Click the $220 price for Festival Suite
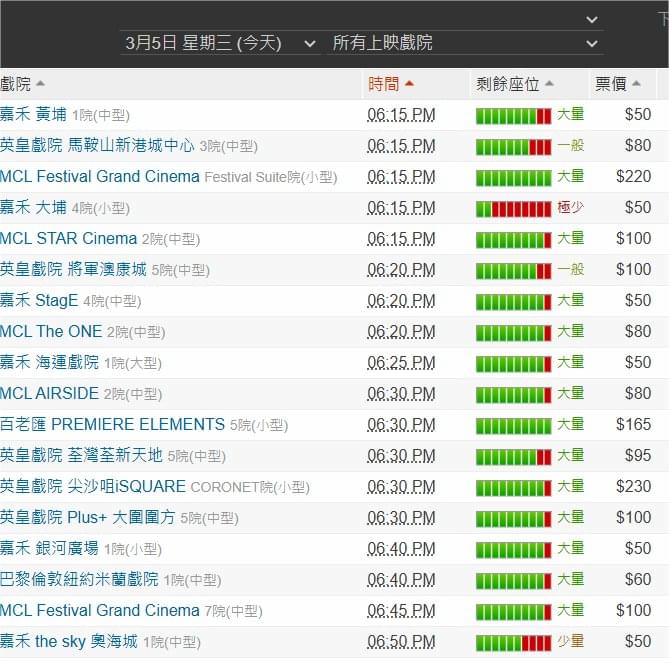Image resolution: width=669 pixels, height=663 pixels. click(x=633, y=176)
